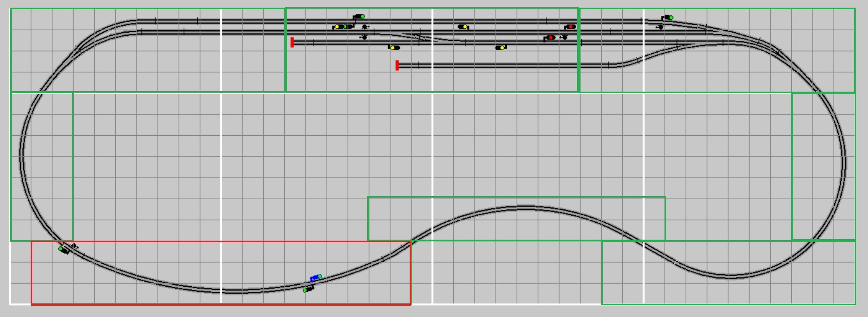Click the red buffer stop on the third track

click(x=292, y=43)
